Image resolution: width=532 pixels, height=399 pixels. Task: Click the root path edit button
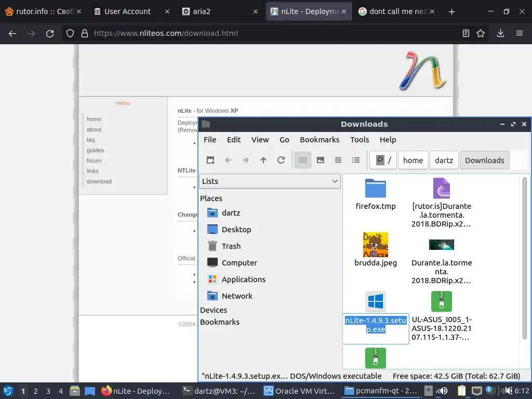coord(383,160)
